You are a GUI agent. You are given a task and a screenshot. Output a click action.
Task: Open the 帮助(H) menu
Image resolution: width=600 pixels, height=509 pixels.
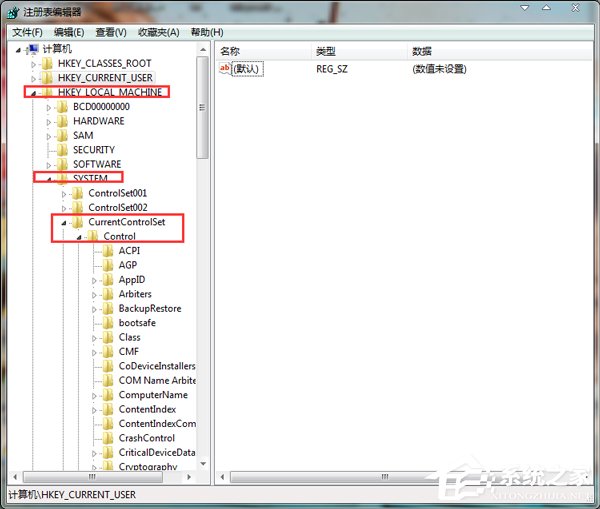(207, 32)
